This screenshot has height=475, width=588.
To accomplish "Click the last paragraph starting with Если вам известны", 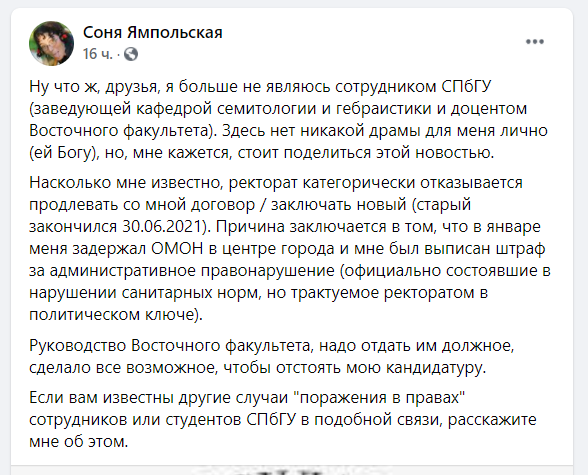I will tap(283, 420).
